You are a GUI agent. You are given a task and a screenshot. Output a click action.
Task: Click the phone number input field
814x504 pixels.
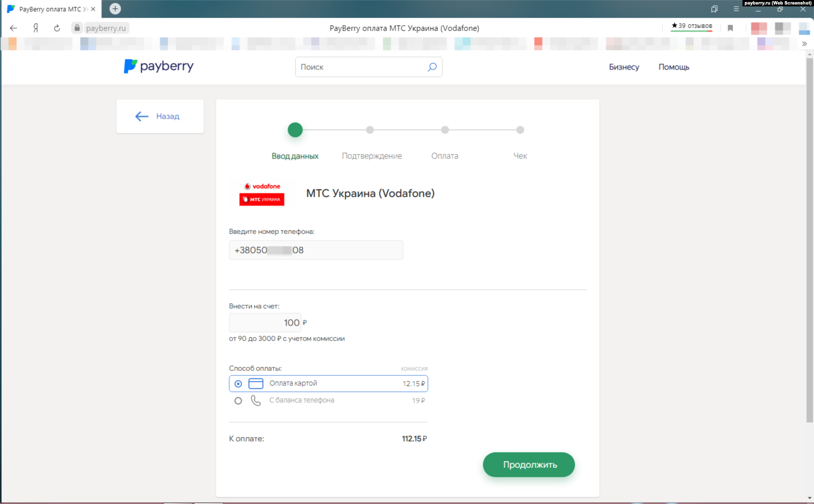pyautogui.click(x=316, y=250)
